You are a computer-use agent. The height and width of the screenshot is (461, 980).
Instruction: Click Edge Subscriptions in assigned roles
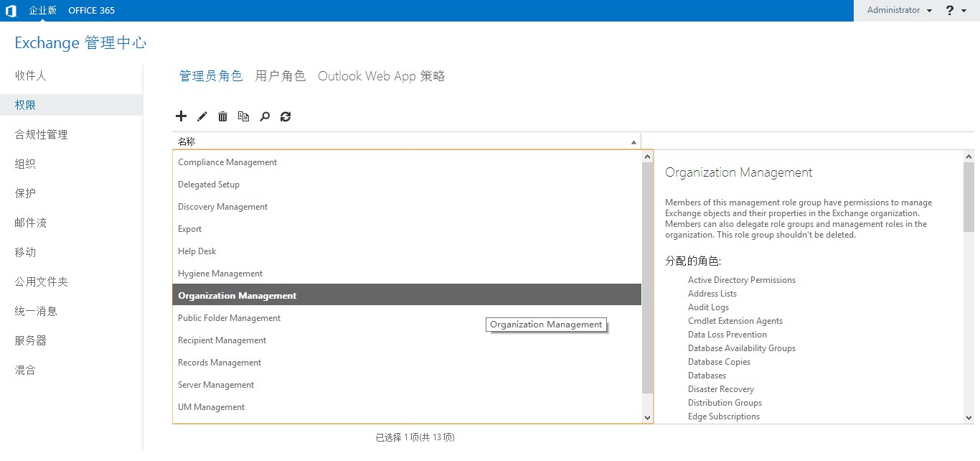click(724, 416)
